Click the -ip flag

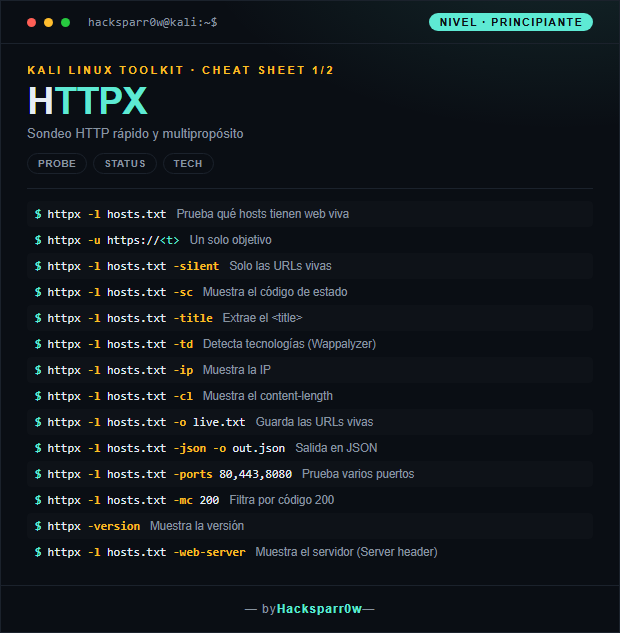[x=183, y=370]
